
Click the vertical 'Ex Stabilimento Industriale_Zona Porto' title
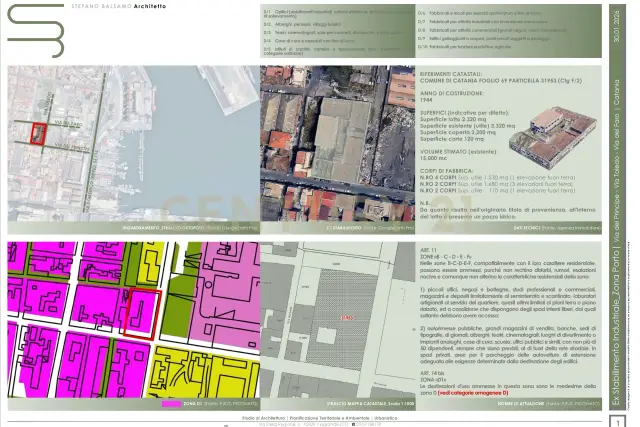(x=616, y=326)
